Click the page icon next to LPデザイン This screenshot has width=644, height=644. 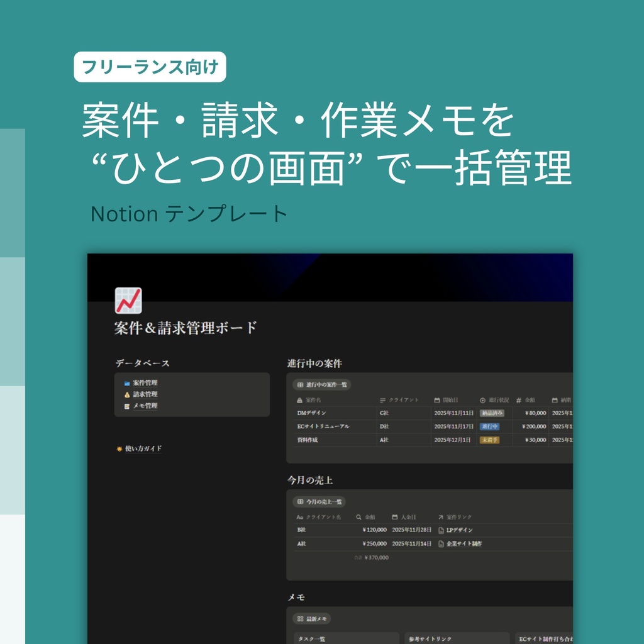click(x=440, y=530)
